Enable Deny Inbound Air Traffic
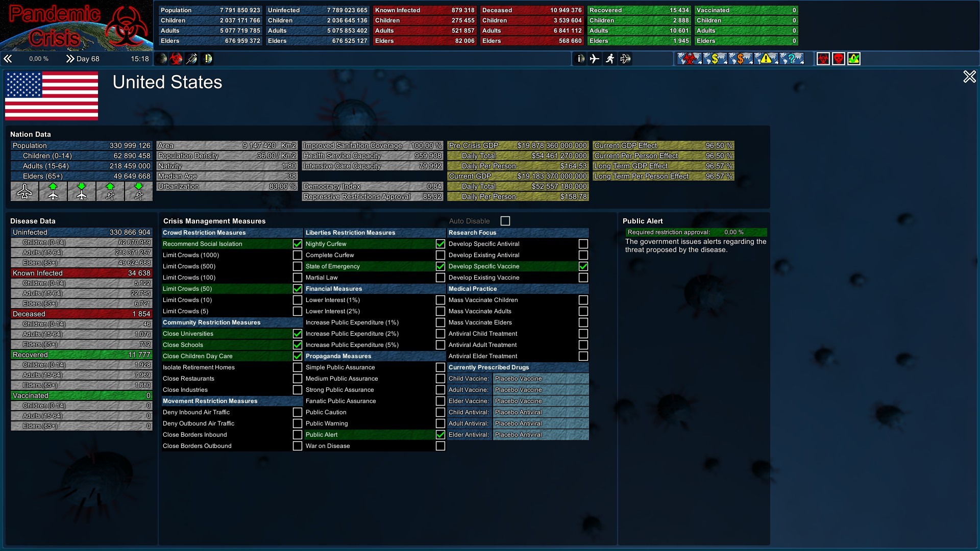 (x=297, y=412)
